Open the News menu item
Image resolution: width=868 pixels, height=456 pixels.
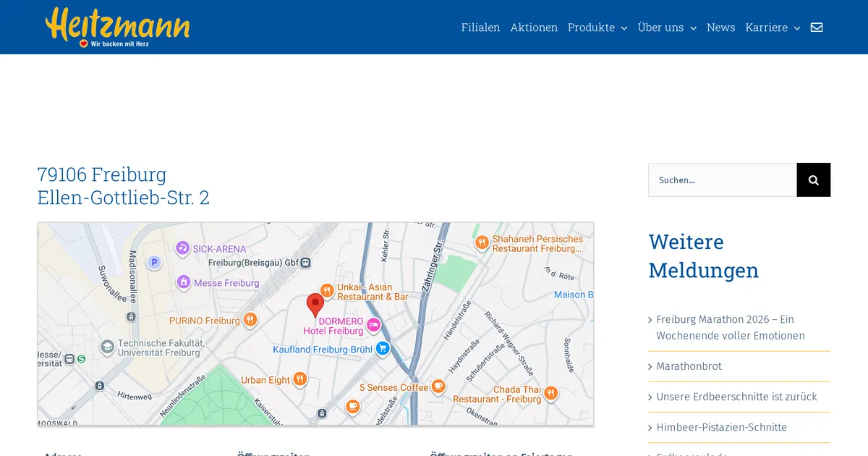tap(720, 28)
